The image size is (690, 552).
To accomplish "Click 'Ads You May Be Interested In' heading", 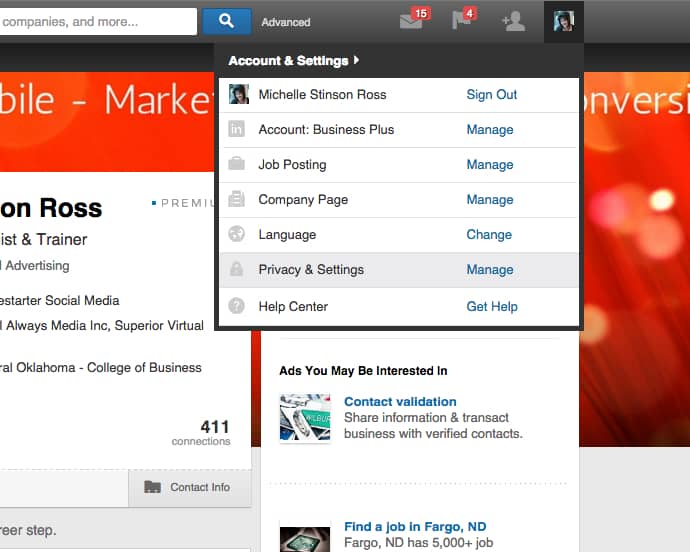I will click(363, 371).
